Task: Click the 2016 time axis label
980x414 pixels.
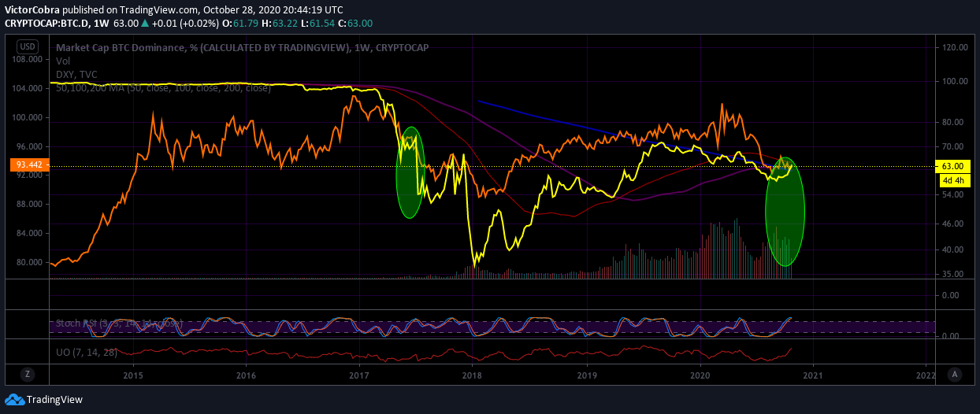Action: point(246,375)
